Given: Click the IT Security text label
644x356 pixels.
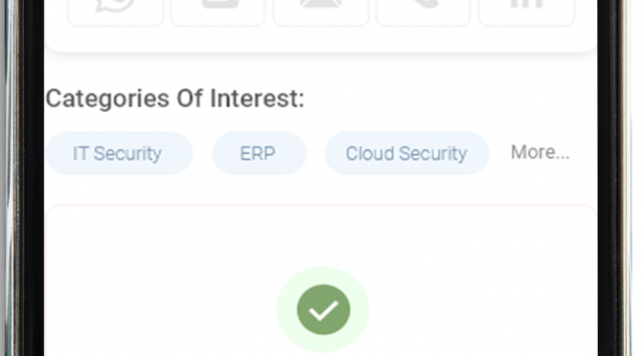Looking at the screenshot, I should coord(117,154).
